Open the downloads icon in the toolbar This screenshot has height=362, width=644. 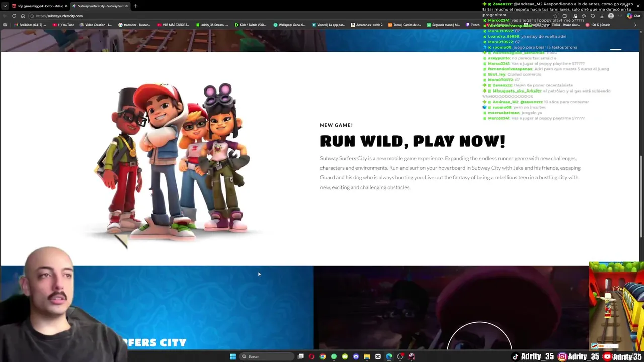pos(602,16)
